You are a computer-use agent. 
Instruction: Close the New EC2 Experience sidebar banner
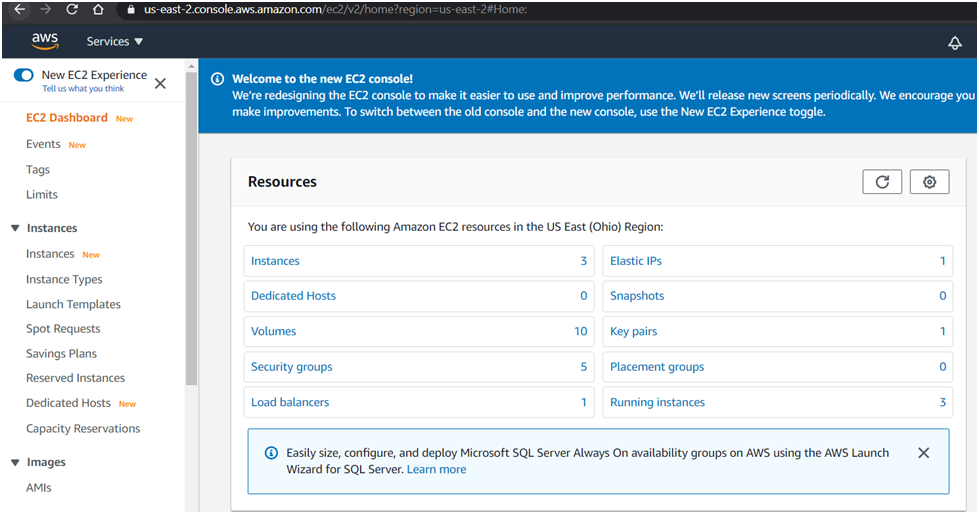160,83
